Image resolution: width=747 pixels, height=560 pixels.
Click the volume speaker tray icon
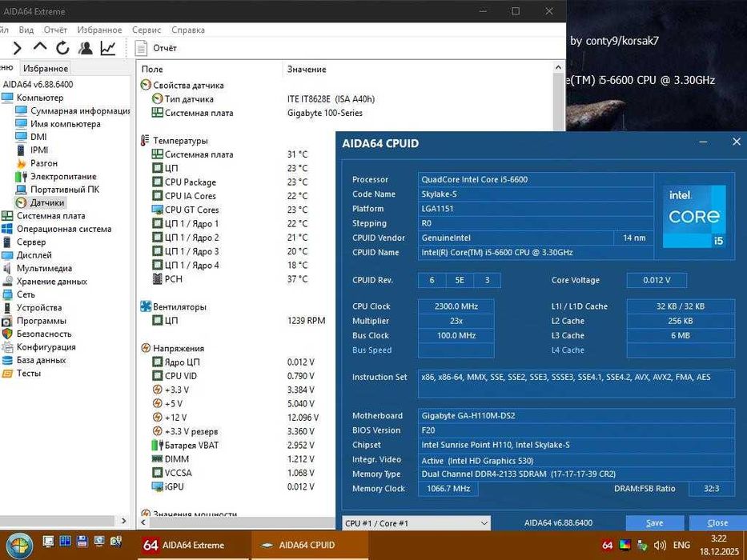click(x=660, y=546)
